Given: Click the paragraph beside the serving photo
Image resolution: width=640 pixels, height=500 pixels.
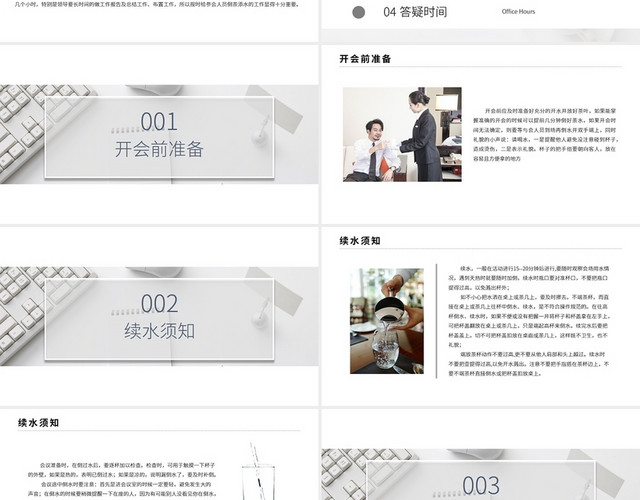Looking at the screenshot, I should coord(545,135).
